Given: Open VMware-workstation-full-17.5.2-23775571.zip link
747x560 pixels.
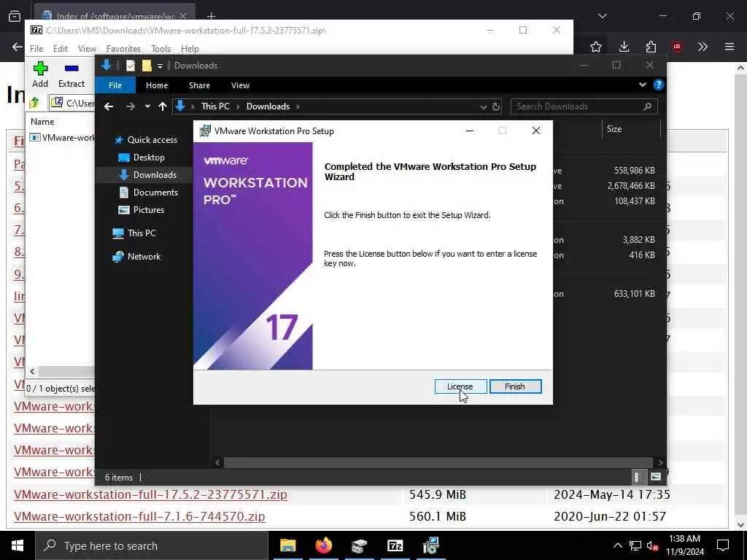Looking at the screenshot, I should pyautogui.click(x=150, y=494).
